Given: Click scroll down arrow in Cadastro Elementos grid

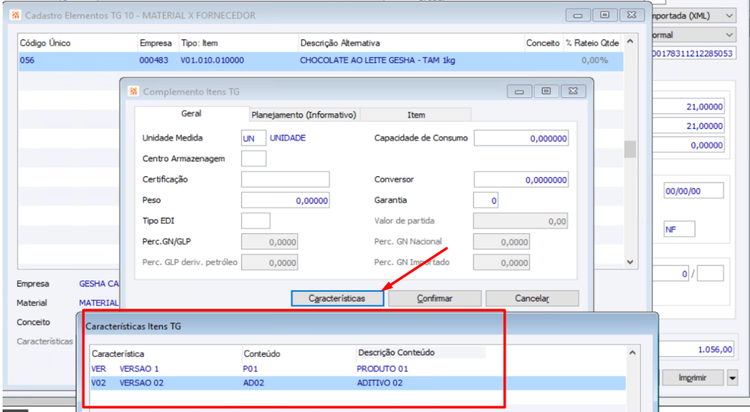Looking at the screenshot, I should pos(630,262).
